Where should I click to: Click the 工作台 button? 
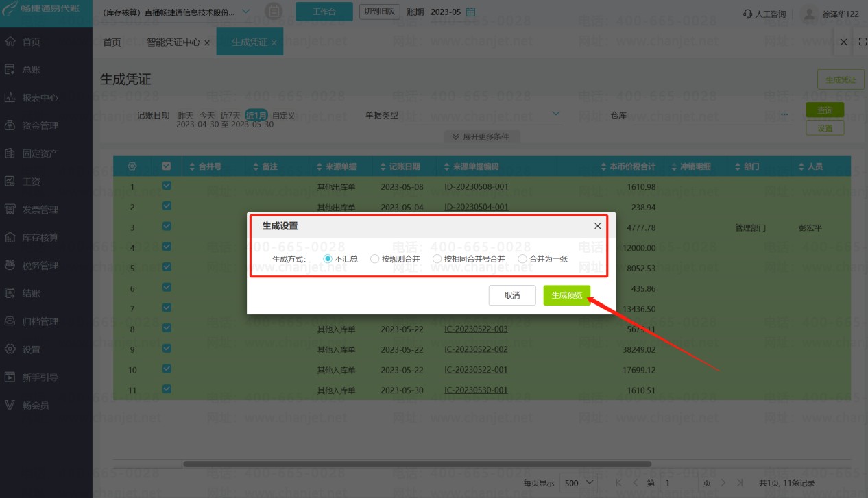(324, 12)
